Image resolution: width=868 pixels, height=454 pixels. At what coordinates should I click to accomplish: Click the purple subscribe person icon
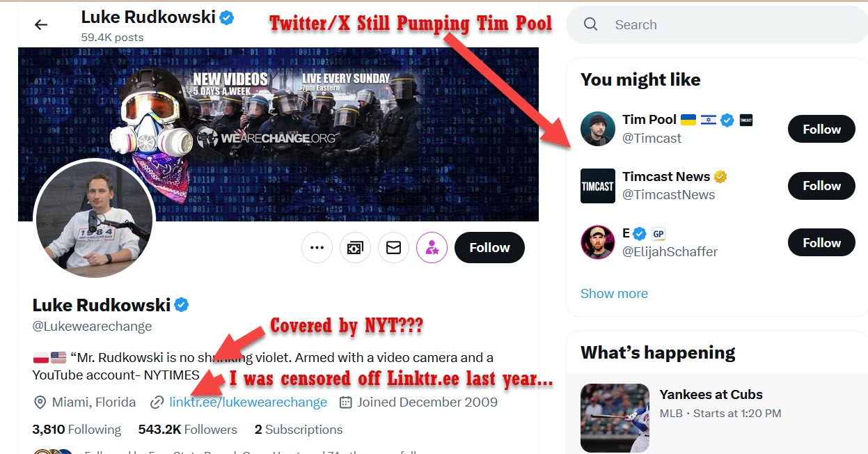pos(432,247)
